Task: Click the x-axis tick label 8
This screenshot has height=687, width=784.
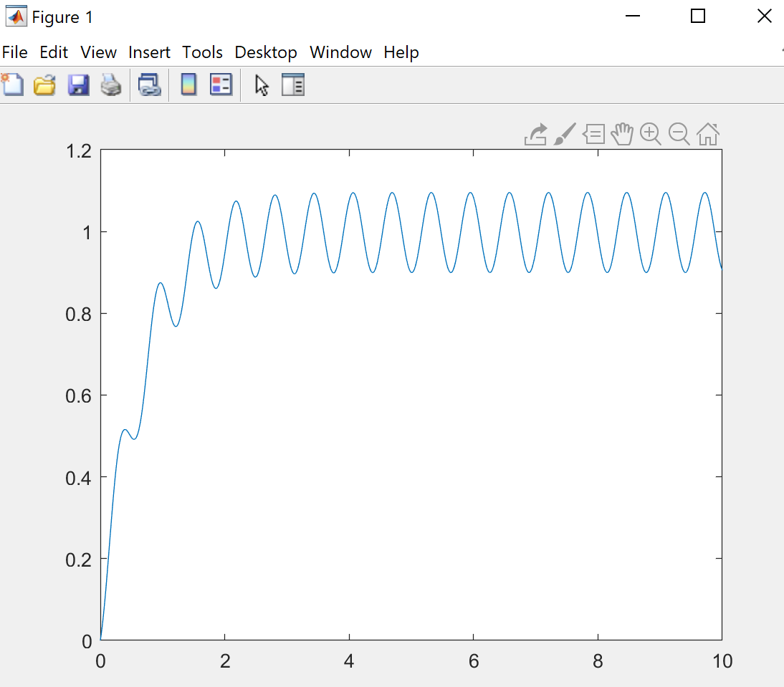Action: pos(598,661)
